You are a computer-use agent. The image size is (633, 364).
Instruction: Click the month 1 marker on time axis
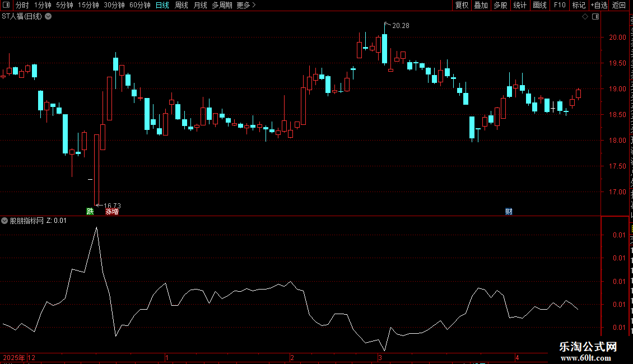(x=167, y=357)
